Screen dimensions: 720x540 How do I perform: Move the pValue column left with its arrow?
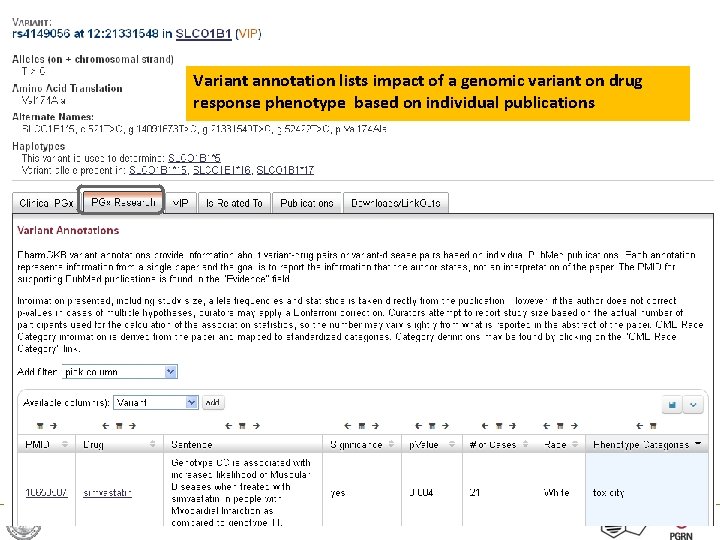tap(418, 426)
